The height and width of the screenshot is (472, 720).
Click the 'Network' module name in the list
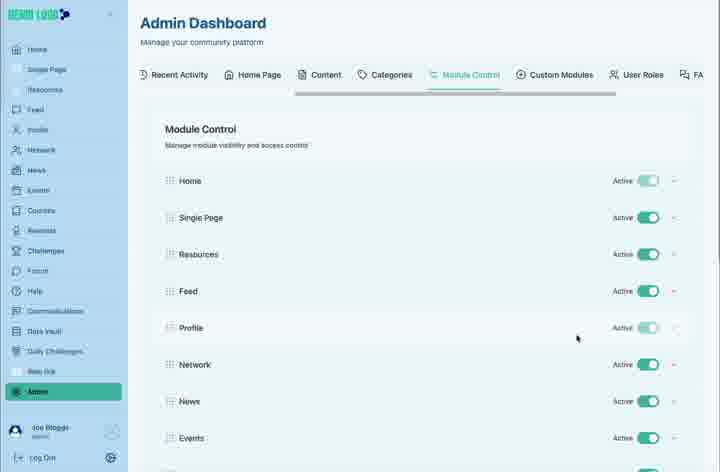pyautogui.click(x=195, y=365)
